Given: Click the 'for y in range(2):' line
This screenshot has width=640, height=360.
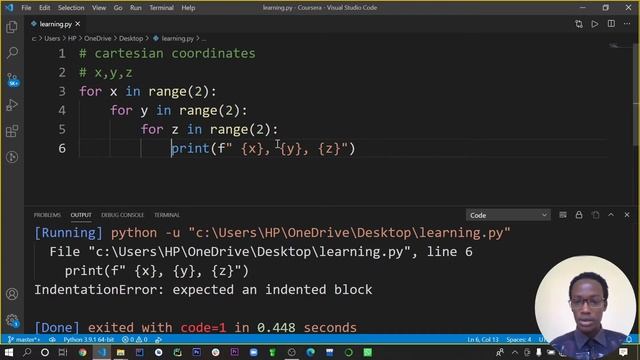Looking at the screenshot, I should point(179,111).
